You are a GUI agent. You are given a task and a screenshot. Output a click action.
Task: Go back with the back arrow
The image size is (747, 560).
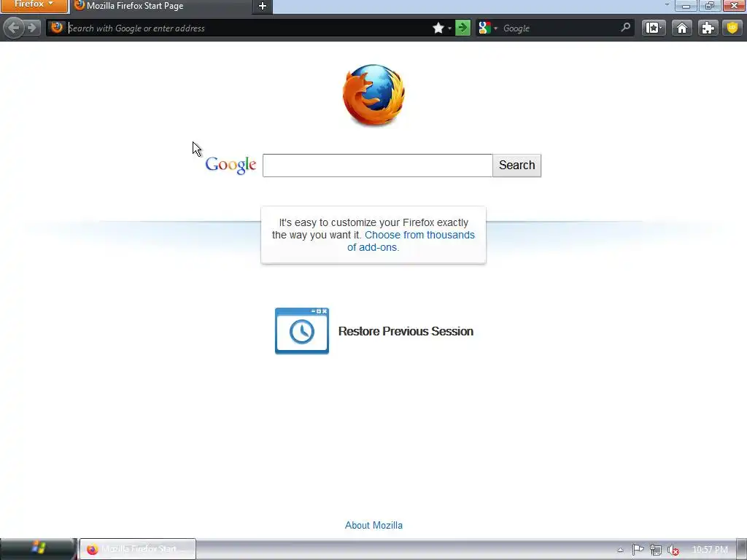tap(14, 28)
